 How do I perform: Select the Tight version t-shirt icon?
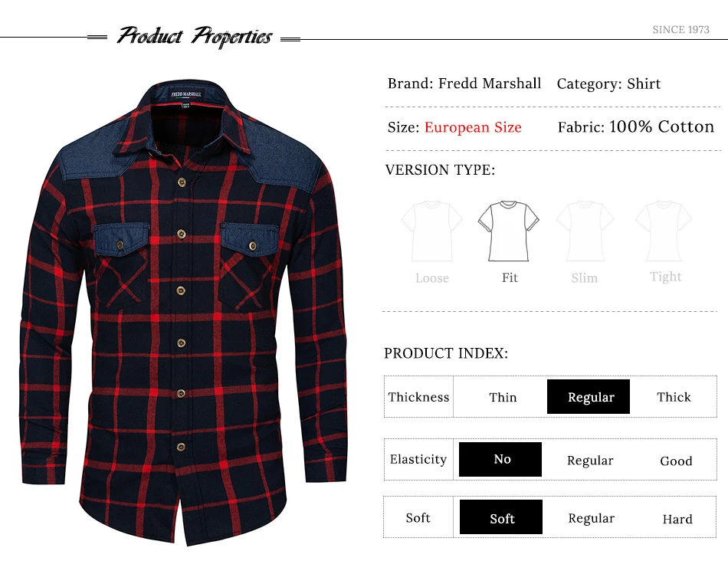click(664, 231)
